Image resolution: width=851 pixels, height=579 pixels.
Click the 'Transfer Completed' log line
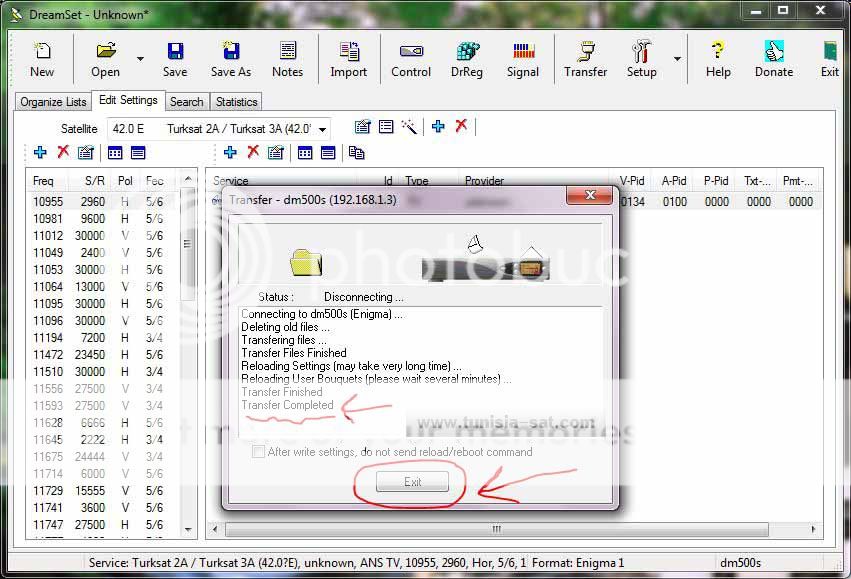tap(288, 405)
